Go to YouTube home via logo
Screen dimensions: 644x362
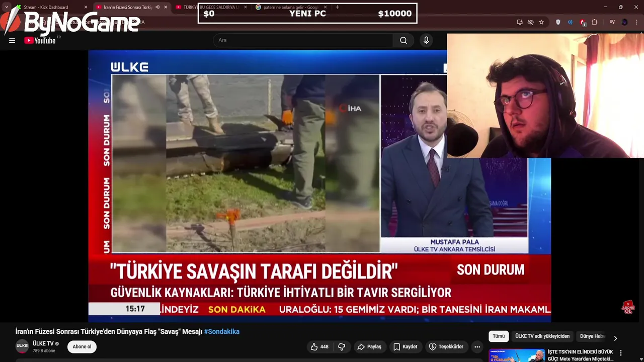[x=40, y=40]
